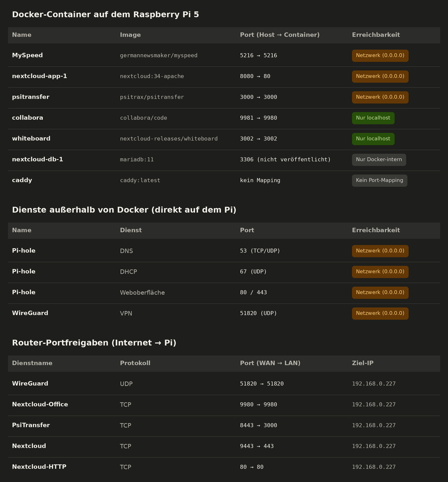The height and width of the screenshot is (482, 448).
Task: Click the 9980 → 9980 forwarding cell
Action: [259, 405]
